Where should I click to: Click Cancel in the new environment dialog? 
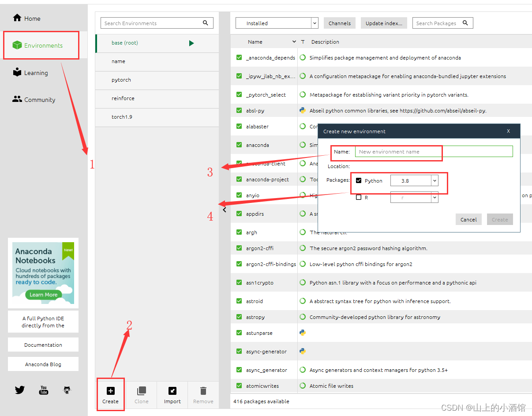coord(468,219)
